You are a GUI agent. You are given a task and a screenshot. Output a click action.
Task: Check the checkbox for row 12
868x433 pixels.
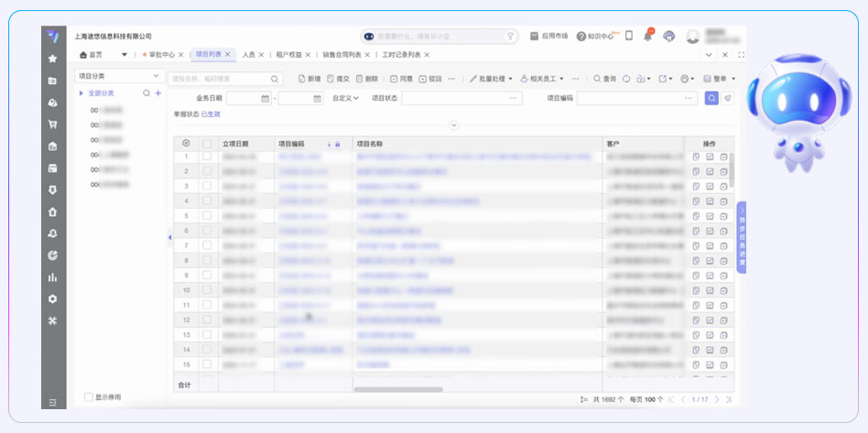coord(207,319)
